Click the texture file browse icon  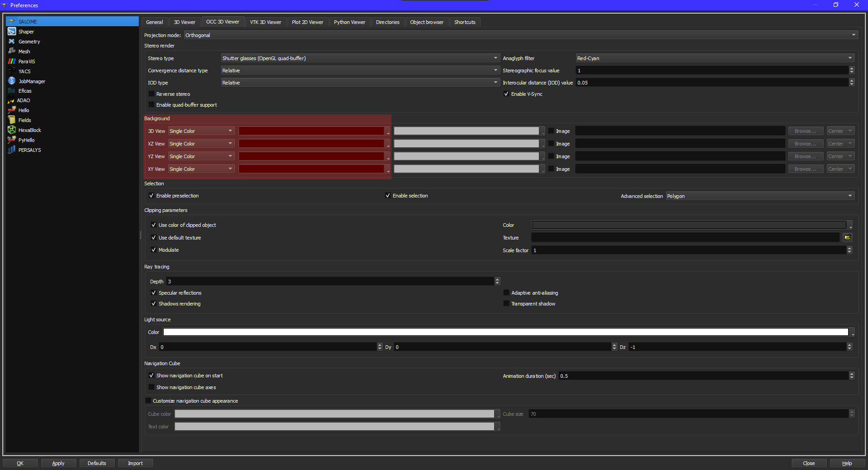[x=847, y=238]
